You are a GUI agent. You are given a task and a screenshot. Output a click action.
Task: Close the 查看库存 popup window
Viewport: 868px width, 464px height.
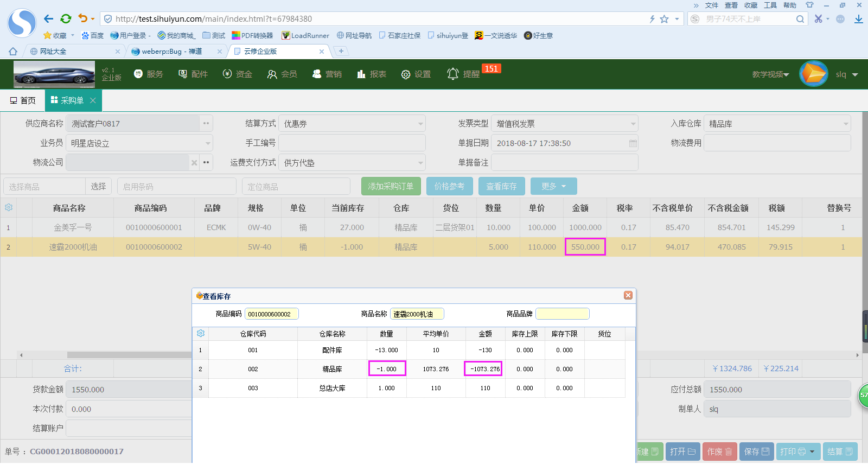point(628,295)
